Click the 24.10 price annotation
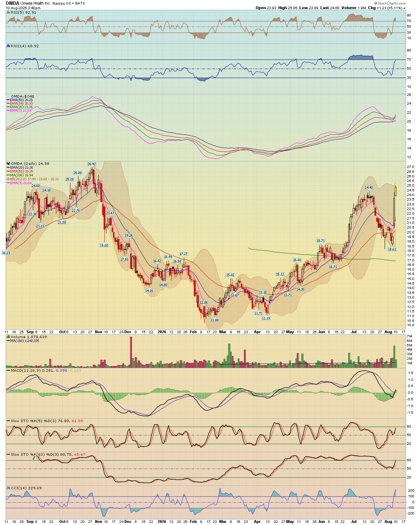 (47, 190)
